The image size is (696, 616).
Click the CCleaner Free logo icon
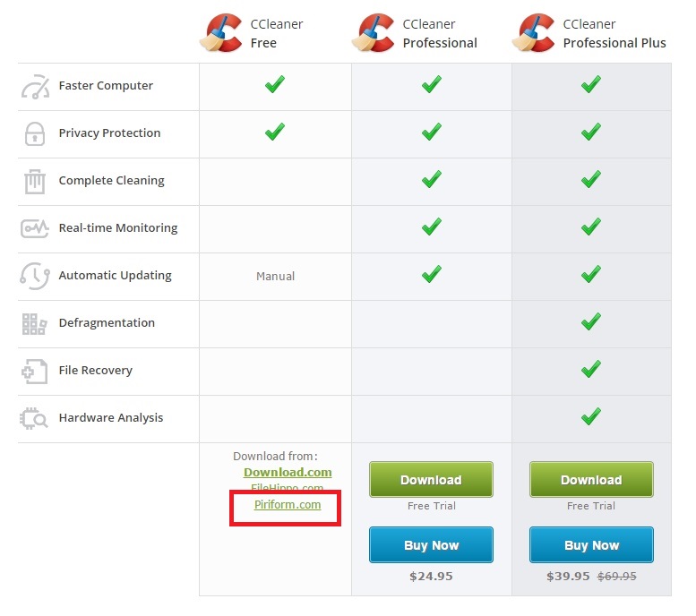point(220,33)
